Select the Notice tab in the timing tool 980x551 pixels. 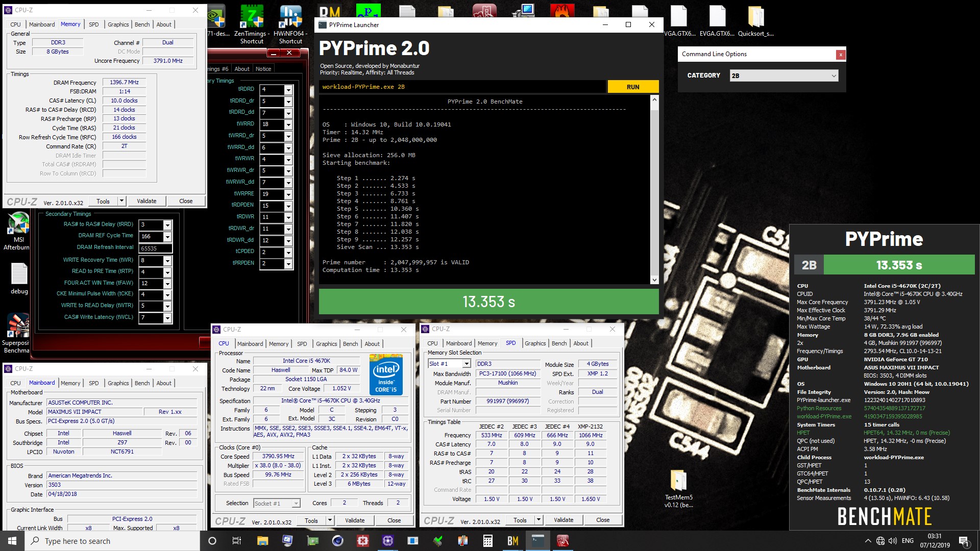coord(263,69)
